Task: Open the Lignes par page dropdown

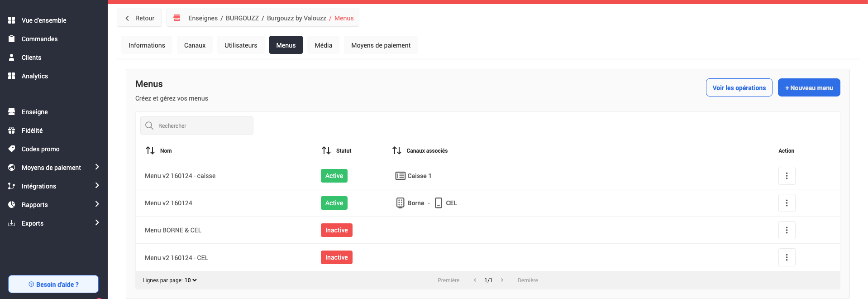Action: pyautogui.click(x=191, y=280)
